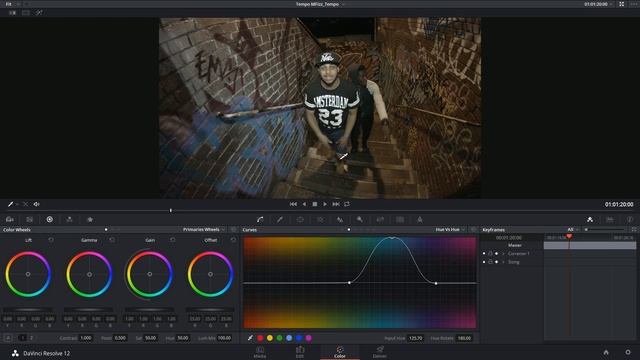Reset the Lift color wheel
The width and height of the screenshot is (640, 360).
click(x=51, y=240)
